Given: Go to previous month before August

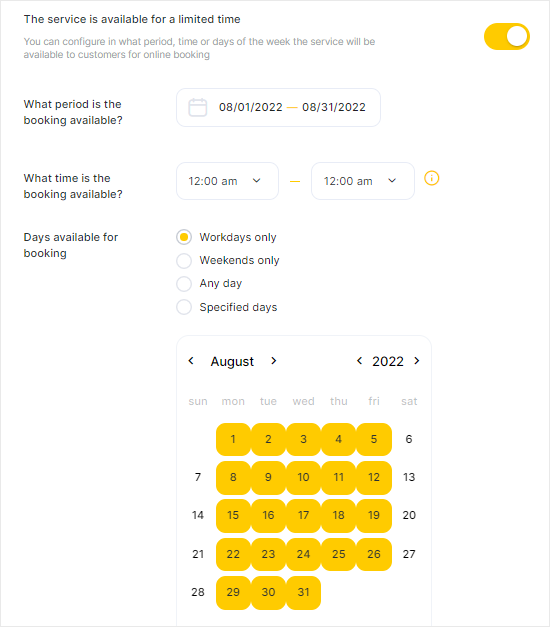Looking at the screenshot, I should [191, 361].
